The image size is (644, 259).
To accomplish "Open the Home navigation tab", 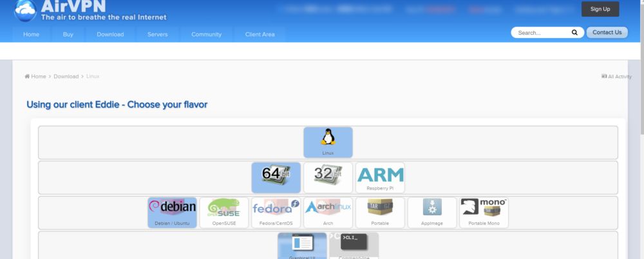I will pos(31,35).
